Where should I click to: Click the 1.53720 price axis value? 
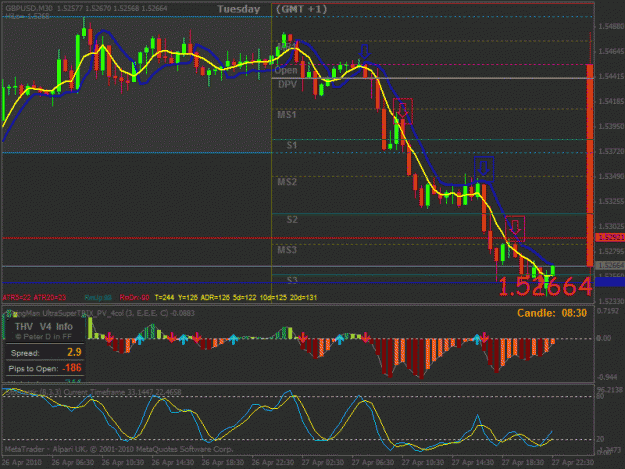click(x=611, y=151)
